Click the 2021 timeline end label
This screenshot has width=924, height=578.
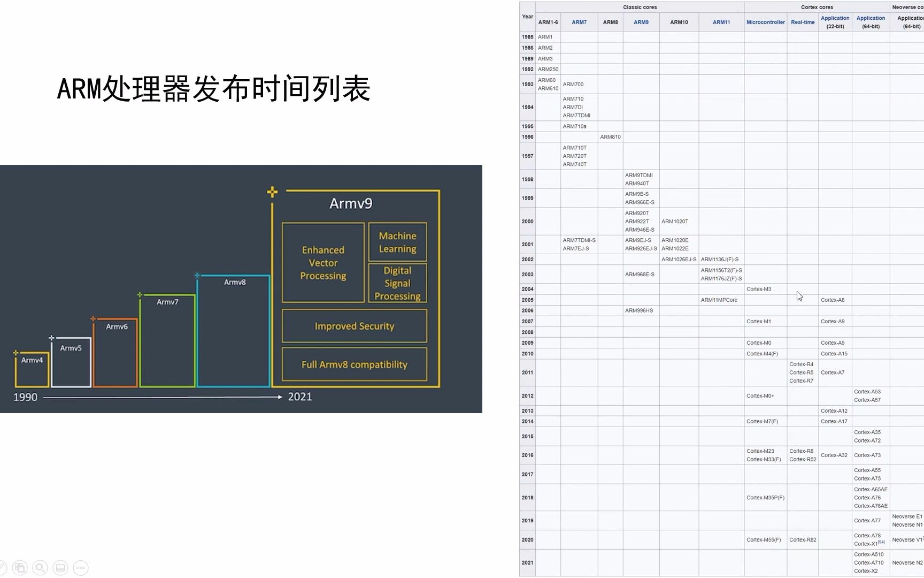point(300,397)
